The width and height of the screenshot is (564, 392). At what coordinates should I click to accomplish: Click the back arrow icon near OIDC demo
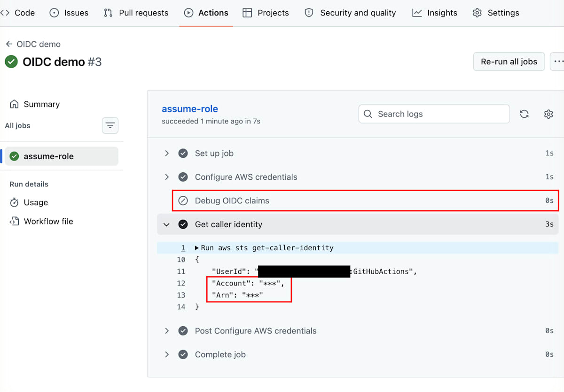(9, 44)
